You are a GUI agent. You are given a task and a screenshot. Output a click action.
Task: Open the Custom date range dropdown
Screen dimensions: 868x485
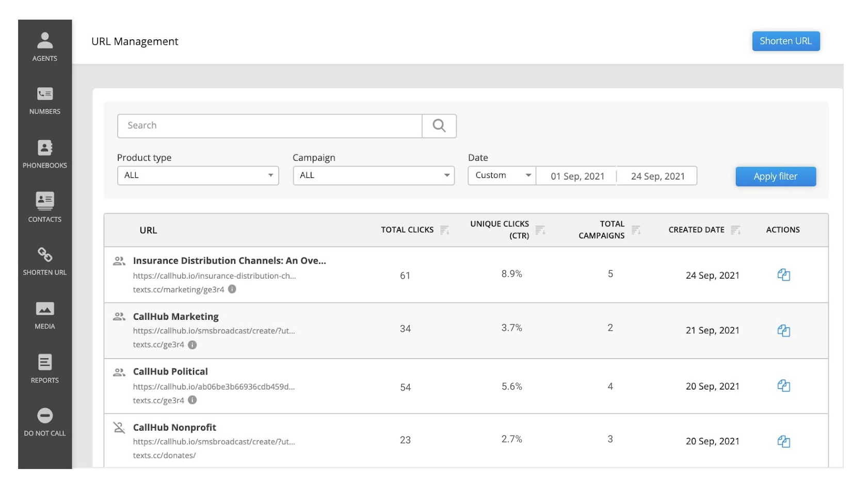click(502, 175)
